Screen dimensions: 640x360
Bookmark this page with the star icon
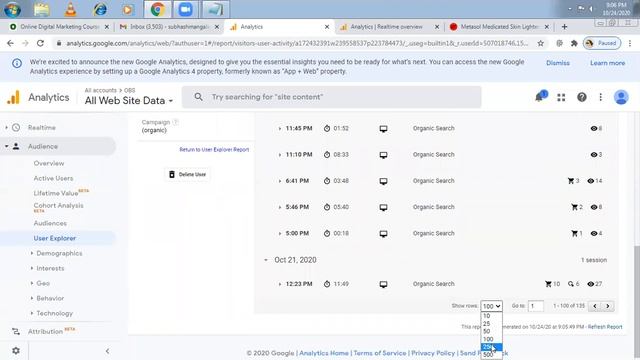tap(540, 43)
